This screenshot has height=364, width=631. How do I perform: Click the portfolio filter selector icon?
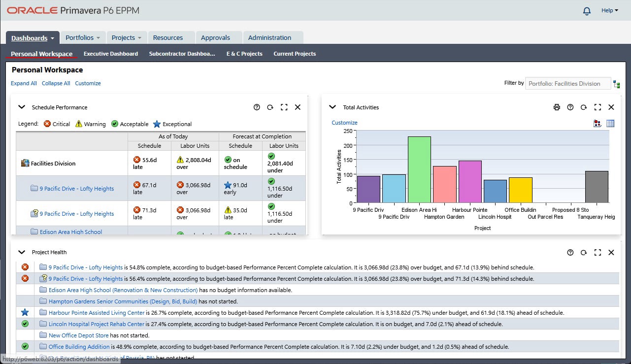point(617,84)
